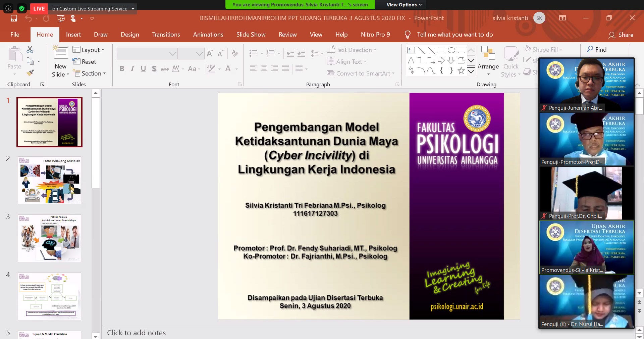The width and height of the screenshot is (644, 339).
Task: Copy using the Copy icon
Action: click(30, 61)
